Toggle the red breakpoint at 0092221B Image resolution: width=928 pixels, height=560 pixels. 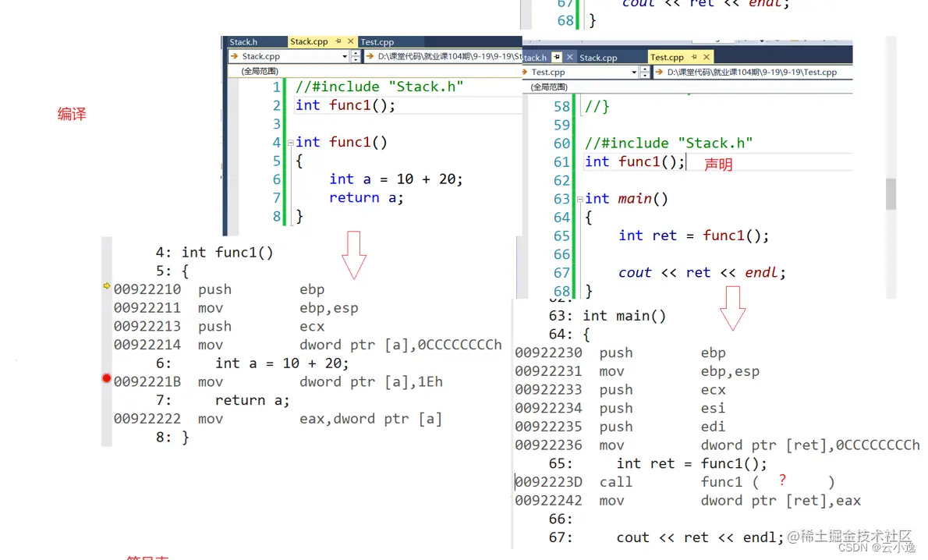click(107, 378)
